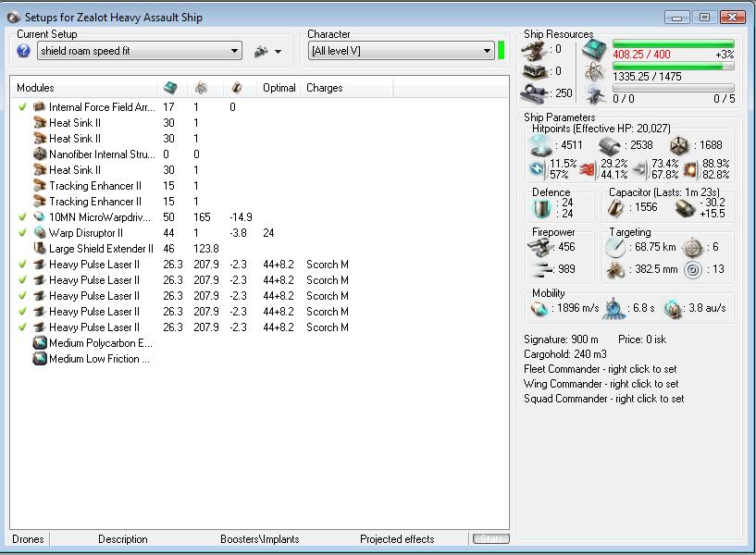Toggle the Warp Disruptor II active checkmark
This screenshot has width=756, height=555.
(x=22, y=232)
